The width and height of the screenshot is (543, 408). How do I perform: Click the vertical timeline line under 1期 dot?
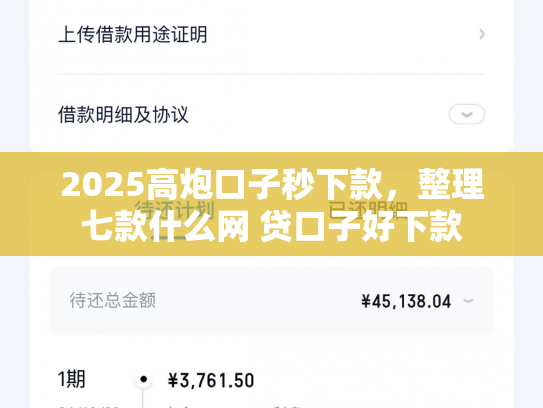143,398
